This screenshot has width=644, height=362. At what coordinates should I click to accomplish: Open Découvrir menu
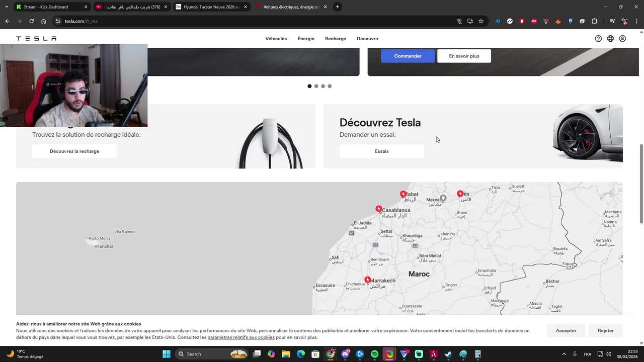[368, 39]
